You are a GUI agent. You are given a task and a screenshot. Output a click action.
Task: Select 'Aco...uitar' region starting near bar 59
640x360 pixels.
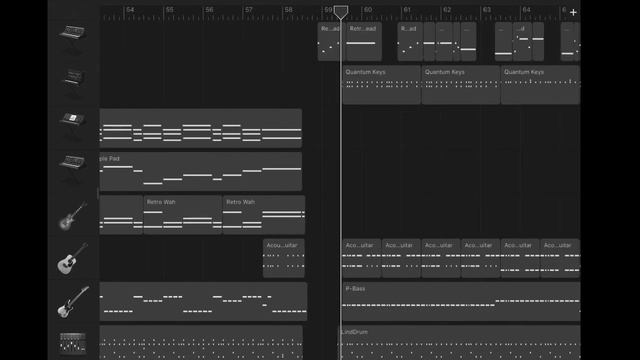pos(362,258)
